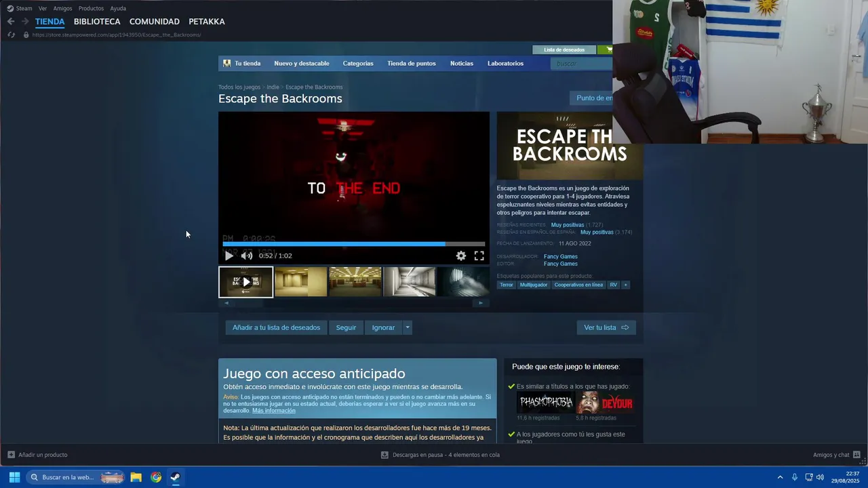Open the green cart button
Viewport: 868px width, 488px height.
coord(605,49)
